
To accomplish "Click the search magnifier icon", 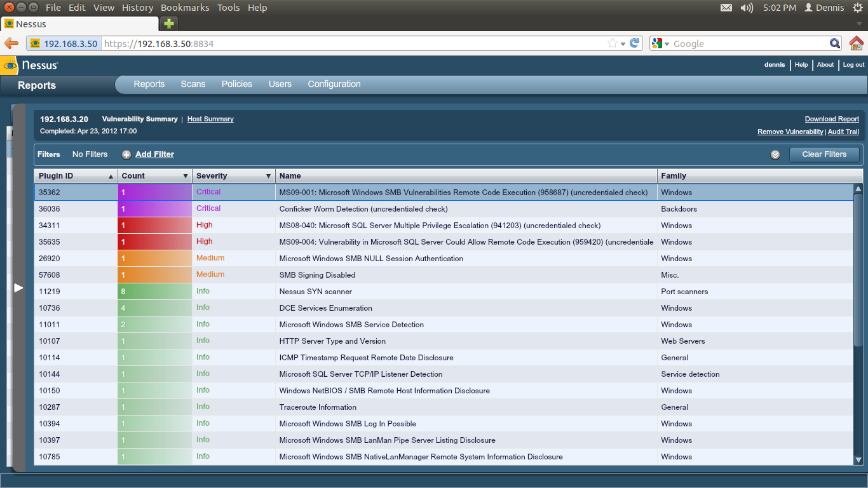I will tap(836, 43).
